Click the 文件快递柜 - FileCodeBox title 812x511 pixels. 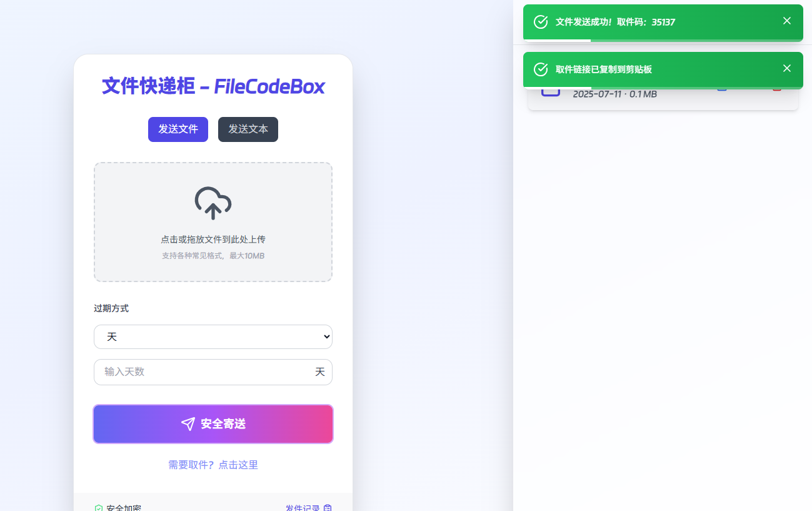pos(213,86)
